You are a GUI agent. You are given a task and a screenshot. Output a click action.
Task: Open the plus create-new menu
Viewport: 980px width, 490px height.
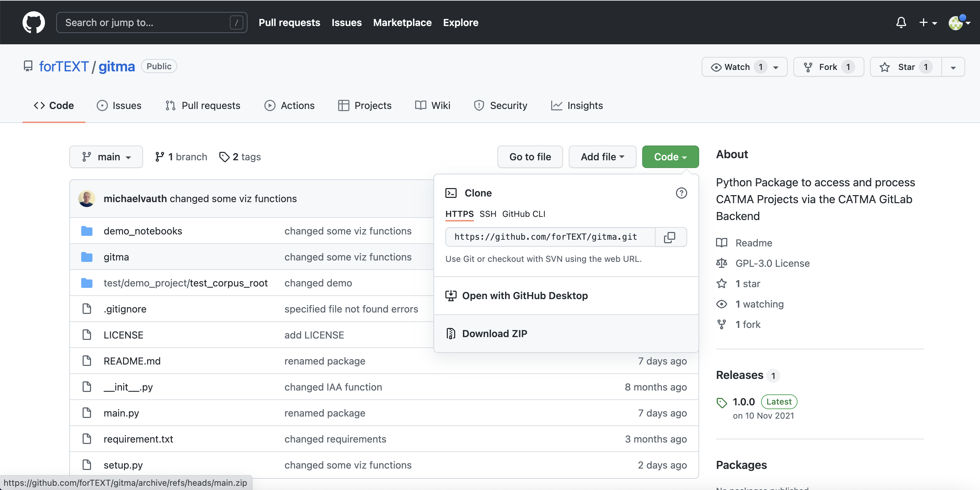928,22
